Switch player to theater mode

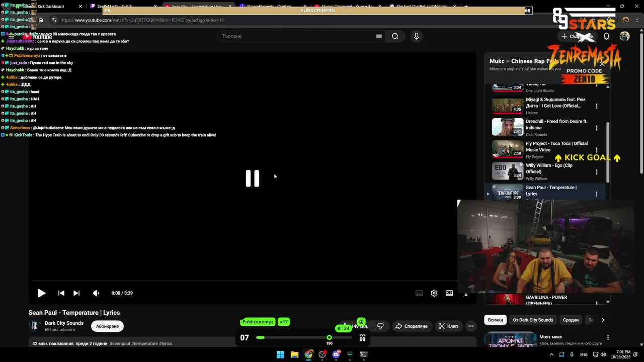[449, 293]
